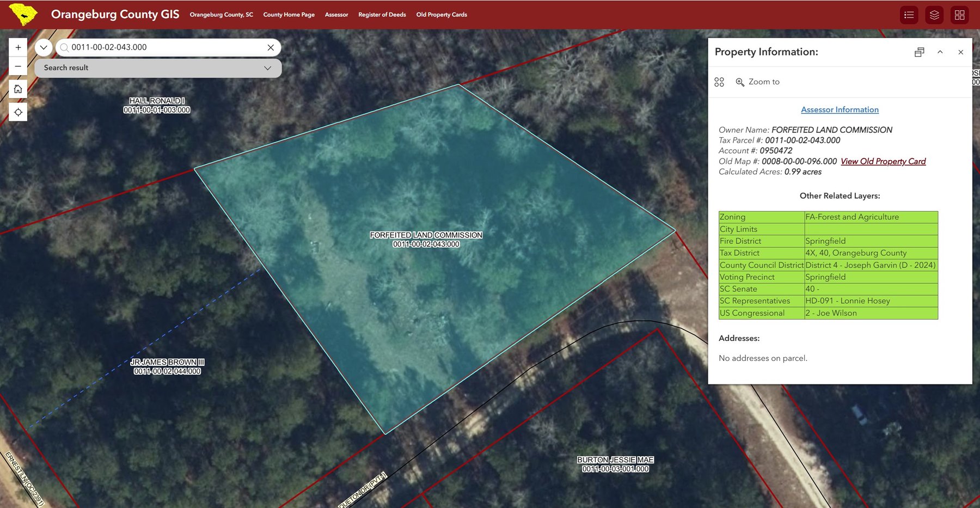Open Old Property Cards
Screen dimensions: 980x508
coord(441,15)
